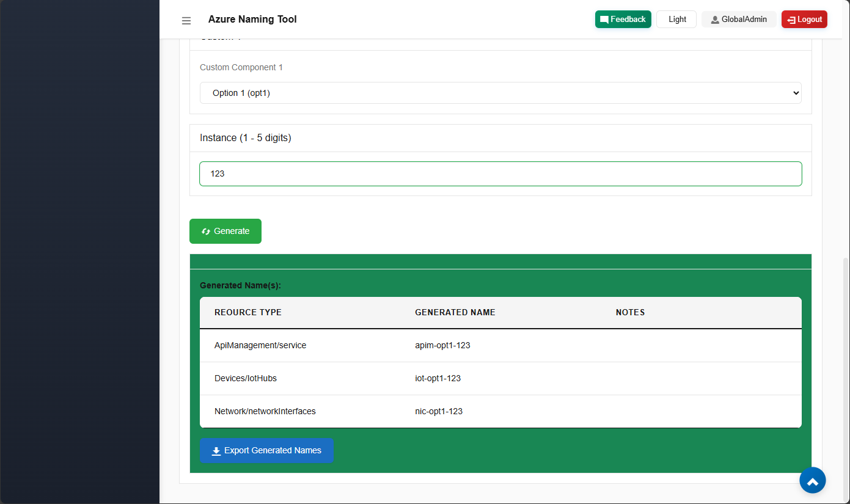850x504 pixels.
Task: Click the Instance number input field
Action: point(500,173)
